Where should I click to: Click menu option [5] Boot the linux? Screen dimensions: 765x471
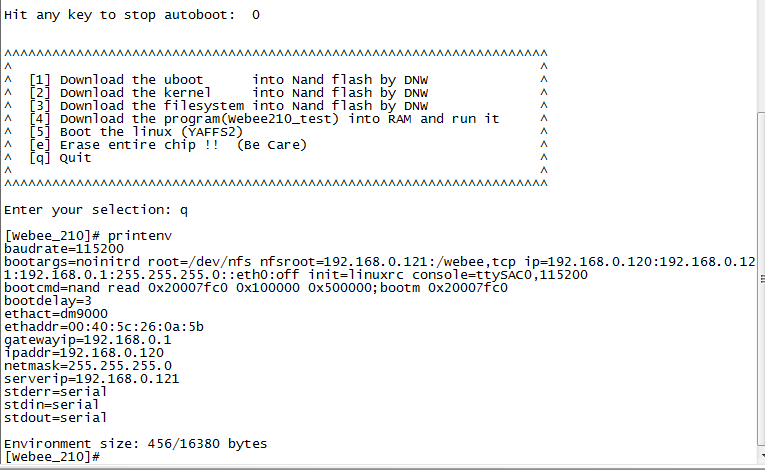click(x=136, y=132)
